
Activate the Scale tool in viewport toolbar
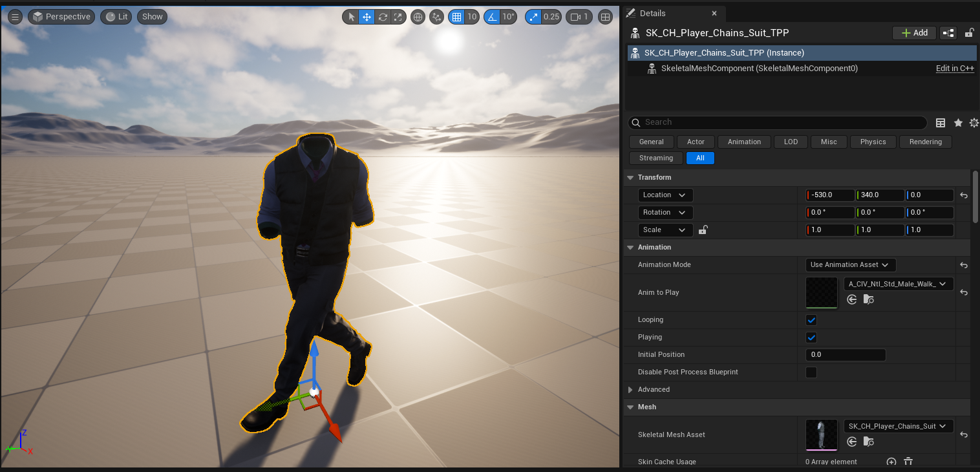click(398, 17)
